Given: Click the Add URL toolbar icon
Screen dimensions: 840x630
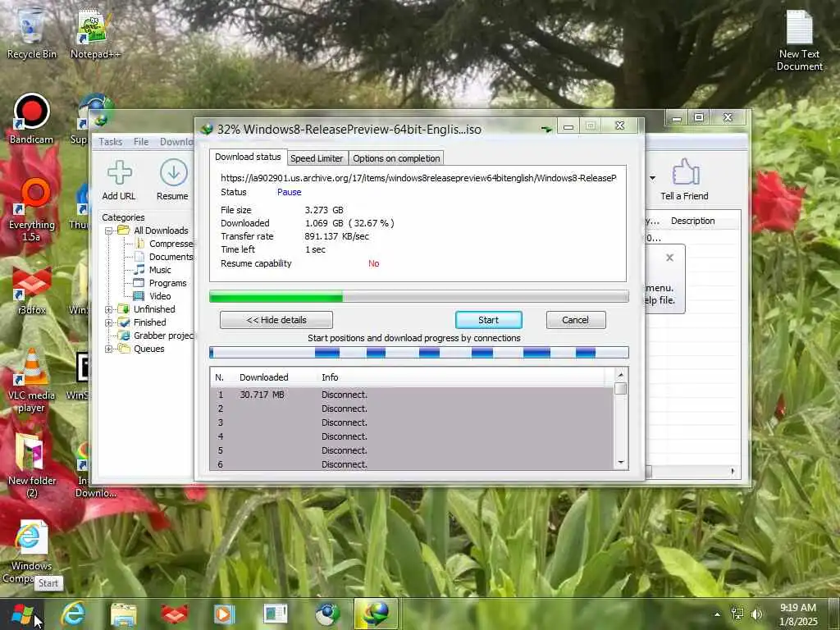Looking at the screenshot, I should tap(119, 173).
